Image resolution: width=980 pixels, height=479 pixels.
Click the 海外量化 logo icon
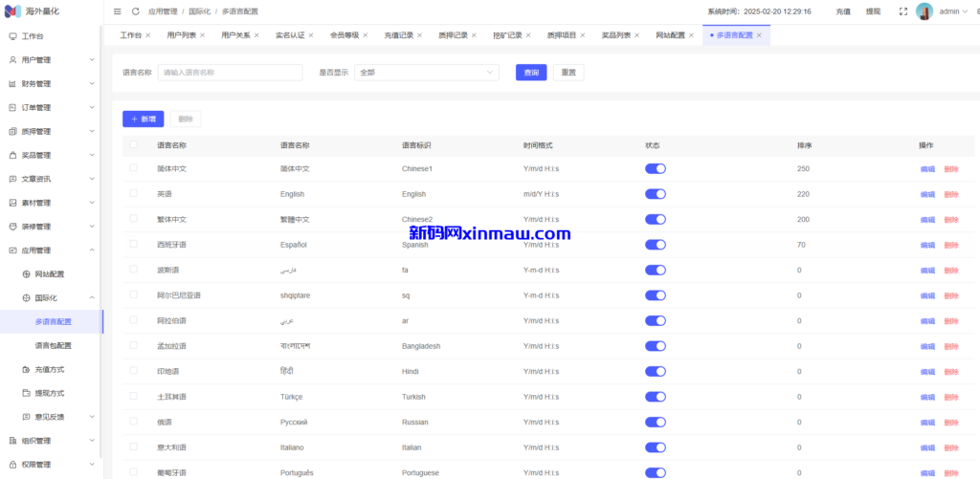click(x=12, y=11)
